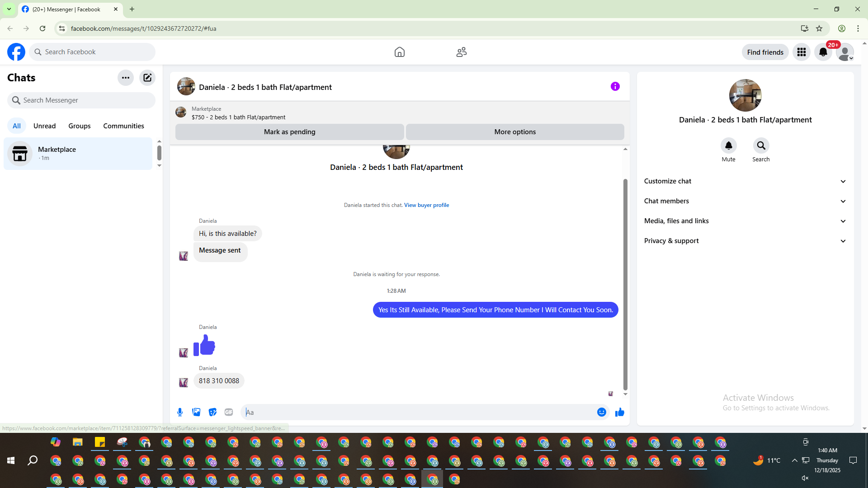Open the emoji picker in message box

[x=601, y=412]
